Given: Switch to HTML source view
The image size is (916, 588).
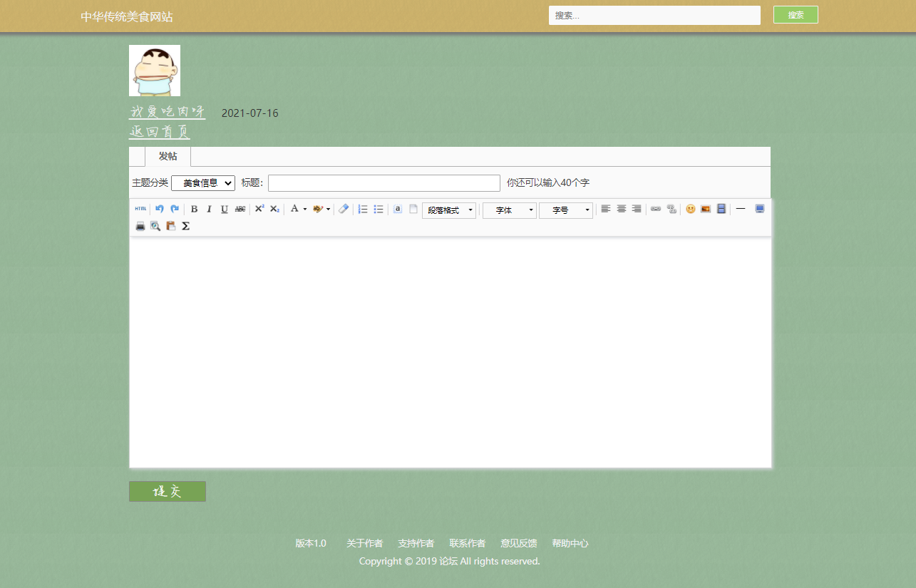Looking at the screenshot, I should click(x=140, y=209).
